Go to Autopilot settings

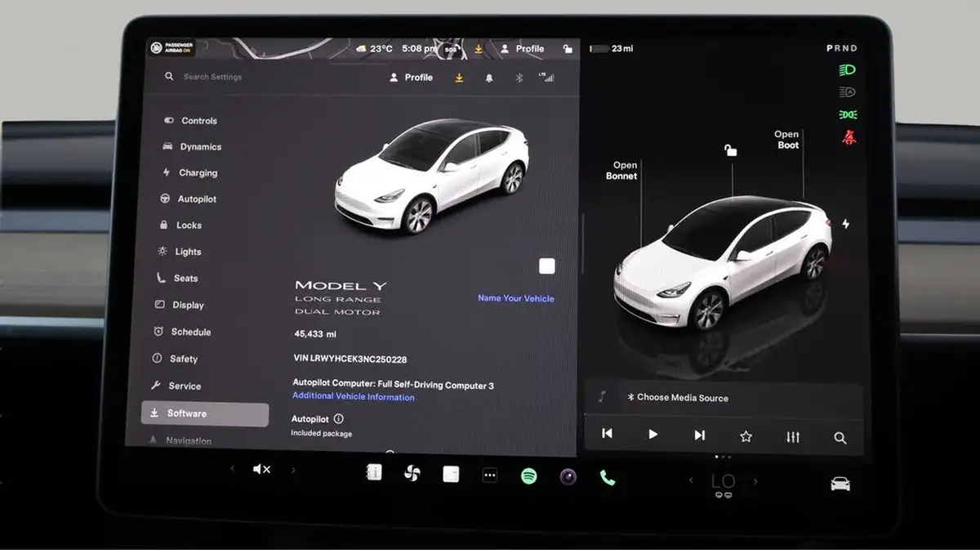tap(189, 199)
